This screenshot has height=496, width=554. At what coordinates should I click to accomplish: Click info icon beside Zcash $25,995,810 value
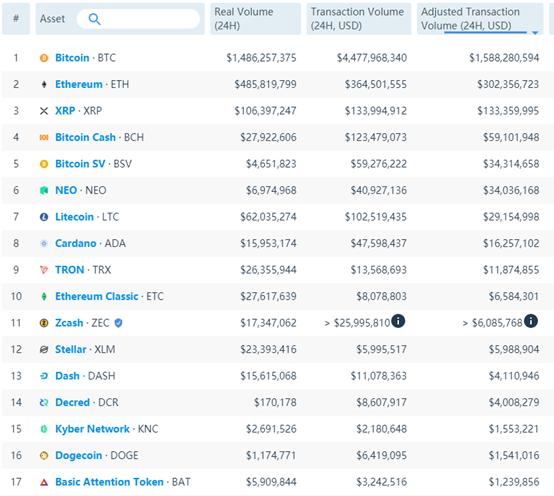pos(399,321)
